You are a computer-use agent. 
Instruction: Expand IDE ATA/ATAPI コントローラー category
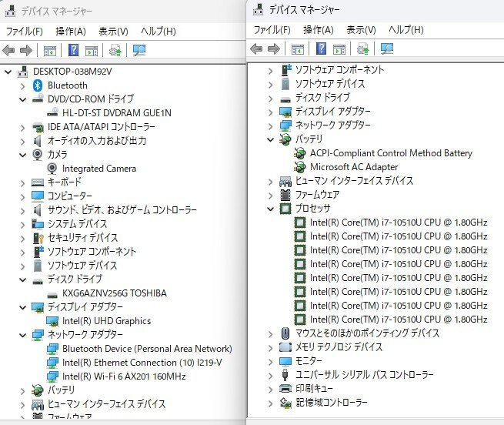coord(22,128)
